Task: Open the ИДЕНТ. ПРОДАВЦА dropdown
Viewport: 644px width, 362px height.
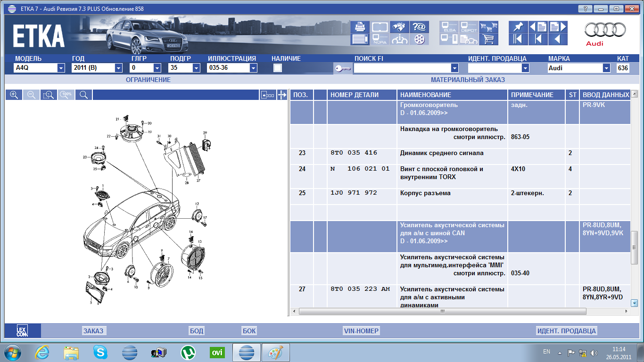Action: pos(525,68)
